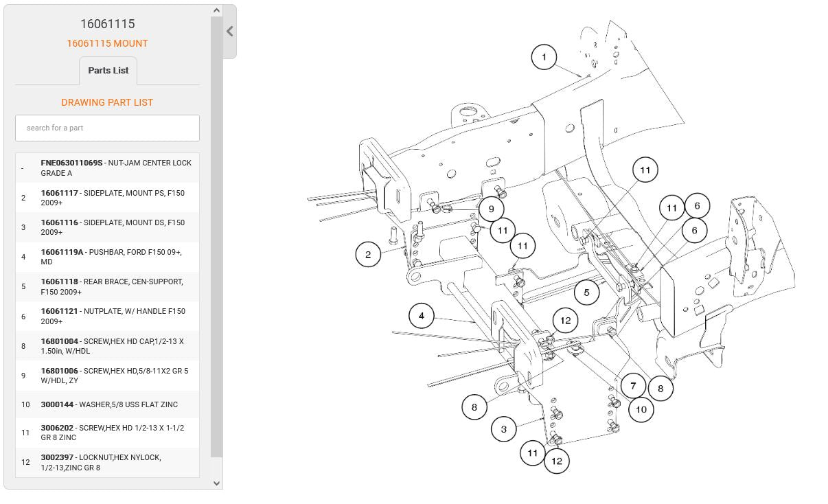Viewport: 828px width, 504px height.
Task: Click callout bubble 10 on the drawing
Action: click(x=641, y=410)
